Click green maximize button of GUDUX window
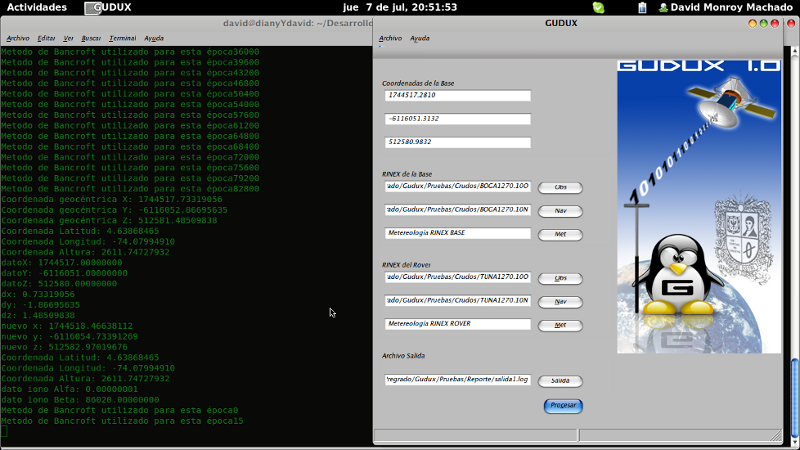This screenshot has width=800, height=450. [763, 23]
